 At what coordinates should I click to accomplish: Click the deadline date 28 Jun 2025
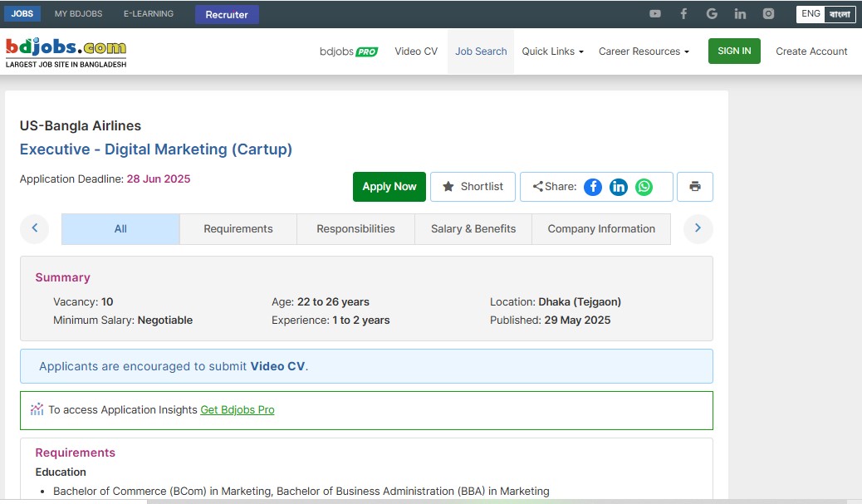[x=159, y=179]
